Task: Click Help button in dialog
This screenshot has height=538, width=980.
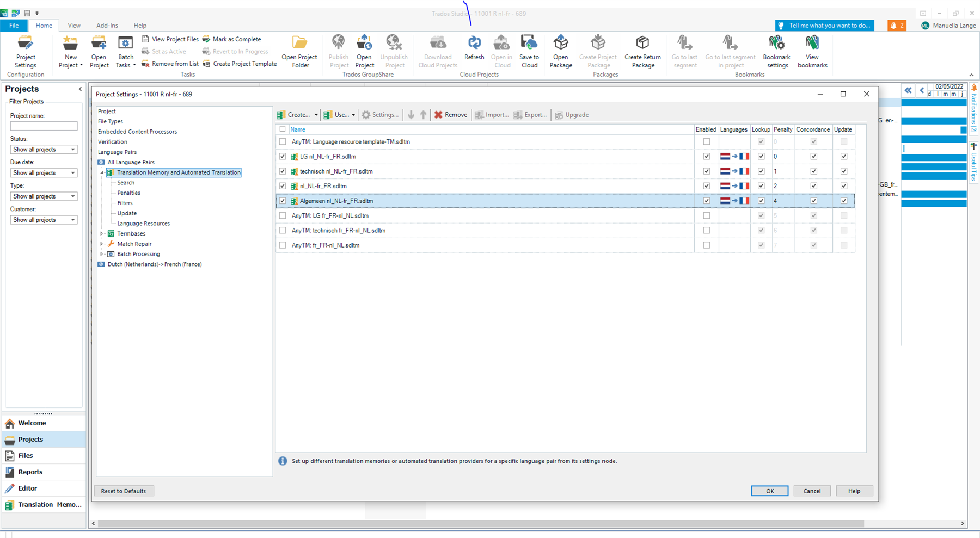Action: (x=854, y=491)
